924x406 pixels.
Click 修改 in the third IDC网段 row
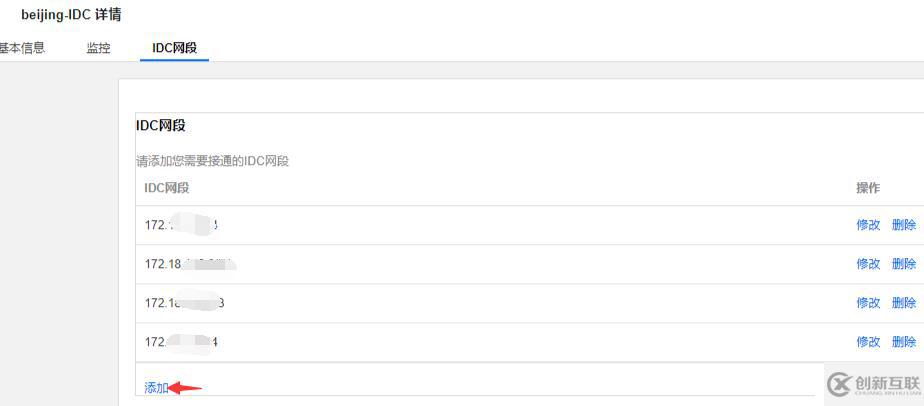tap(868, 303)
